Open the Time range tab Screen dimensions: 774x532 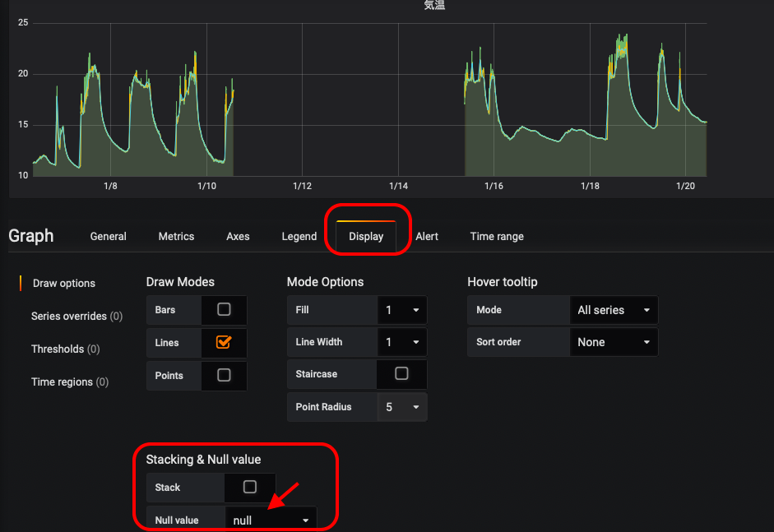pos(497,236)
